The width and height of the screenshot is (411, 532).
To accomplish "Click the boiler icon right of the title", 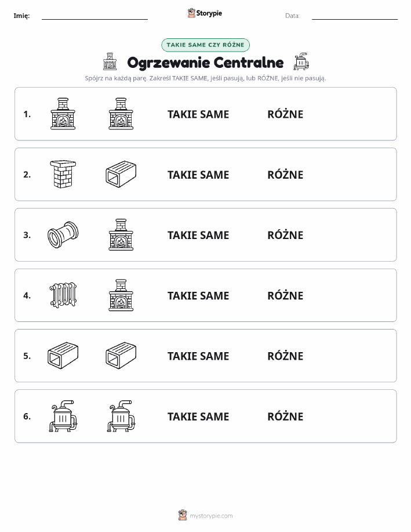I will pos(301,61).
